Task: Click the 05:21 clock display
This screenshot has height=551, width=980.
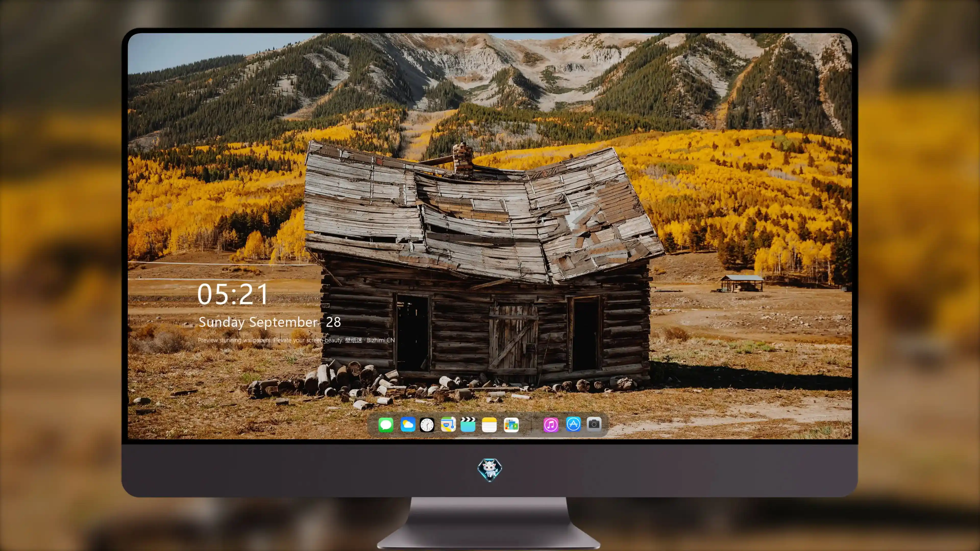Action: point(232,294)
